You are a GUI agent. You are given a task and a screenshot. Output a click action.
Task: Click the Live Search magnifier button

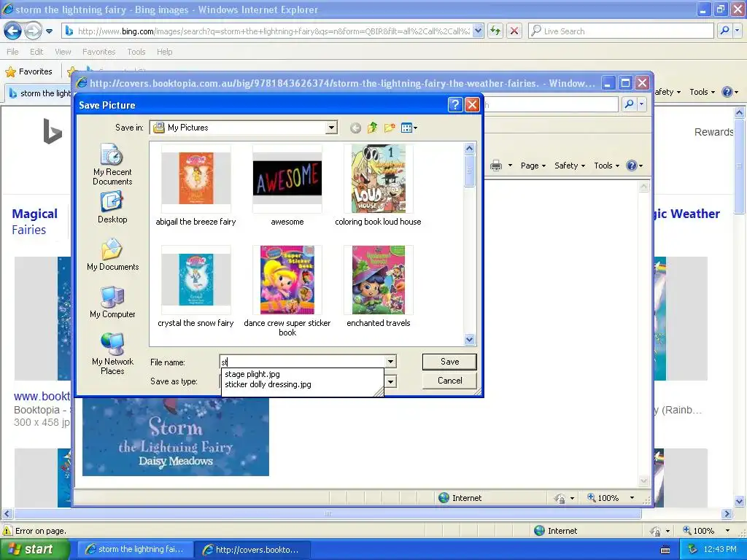(x=724, y=31)
